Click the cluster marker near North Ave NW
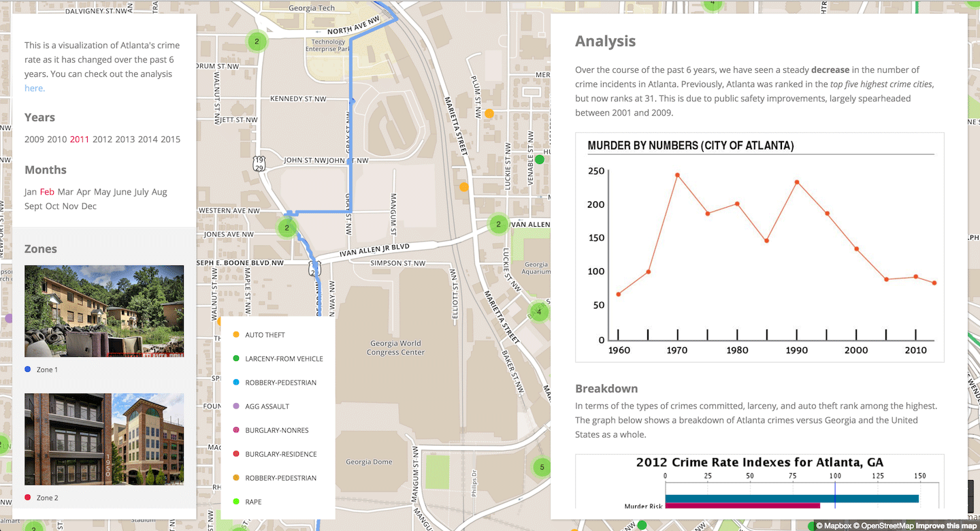Image resolution: width=980 pixels, height=531 pixels. point(257,42)
